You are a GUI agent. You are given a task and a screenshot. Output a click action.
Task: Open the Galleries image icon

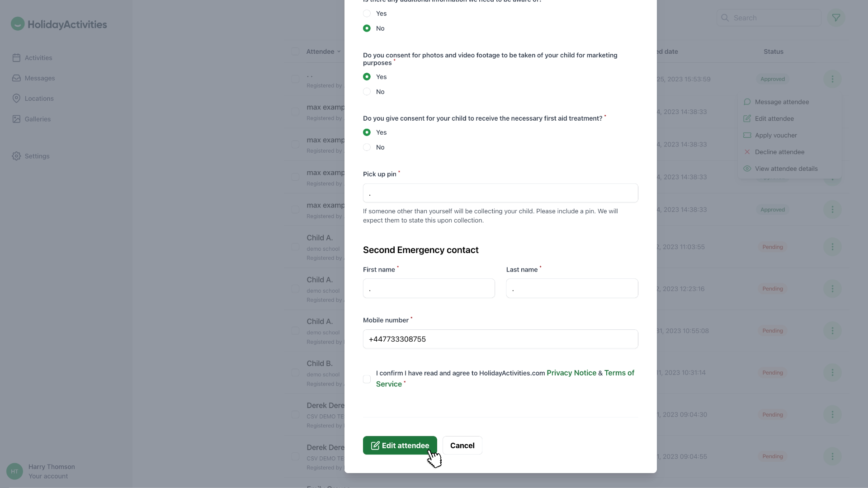pos(16,119)
